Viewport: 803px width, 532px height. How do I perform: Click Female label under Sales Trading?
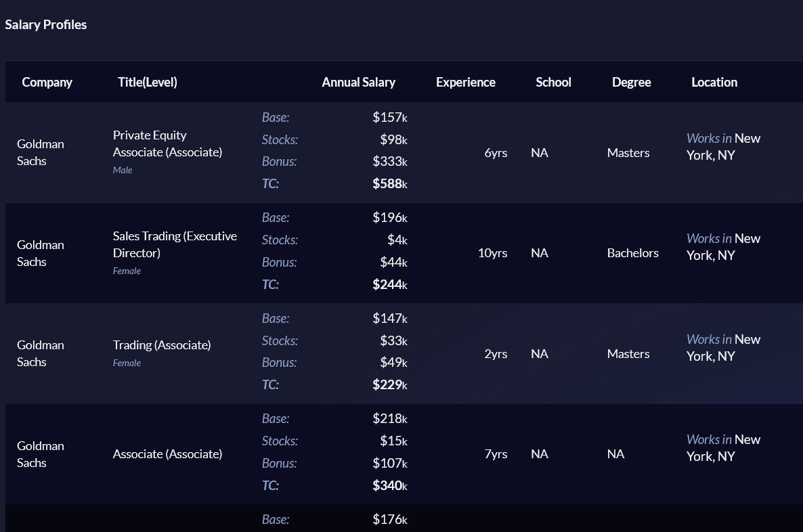127,271
